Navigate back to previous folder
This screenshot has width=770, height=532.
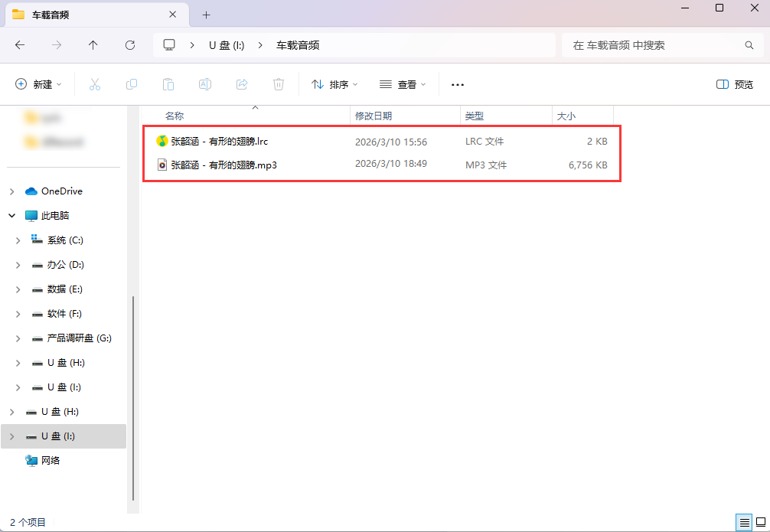(x=19, y=45)
